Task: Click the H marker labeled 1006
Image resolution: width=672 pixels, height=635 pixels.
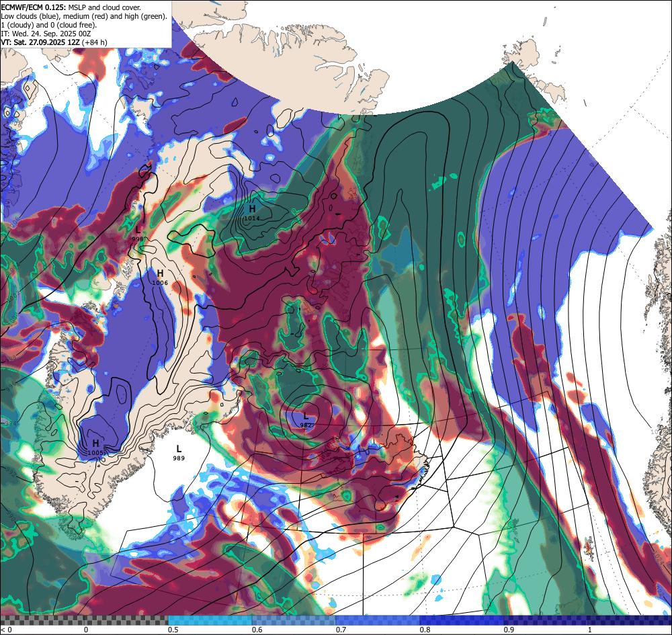Action: click(x=161, y=273)
